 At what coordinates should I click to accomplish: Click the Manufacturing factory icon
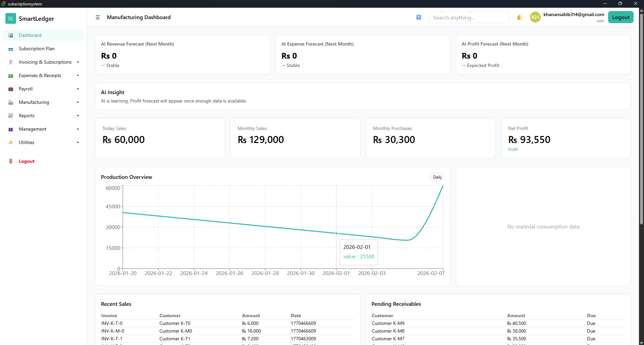11,102
